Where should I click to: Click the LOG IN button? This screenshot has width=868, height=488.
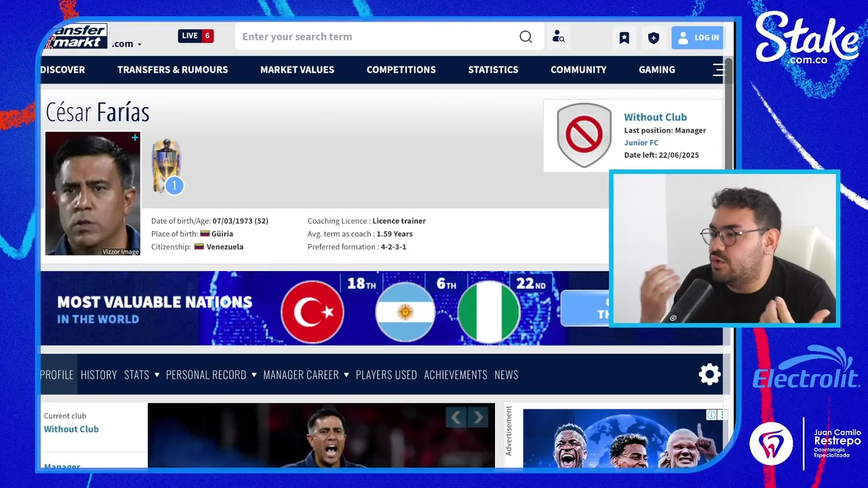coord(698,38)
